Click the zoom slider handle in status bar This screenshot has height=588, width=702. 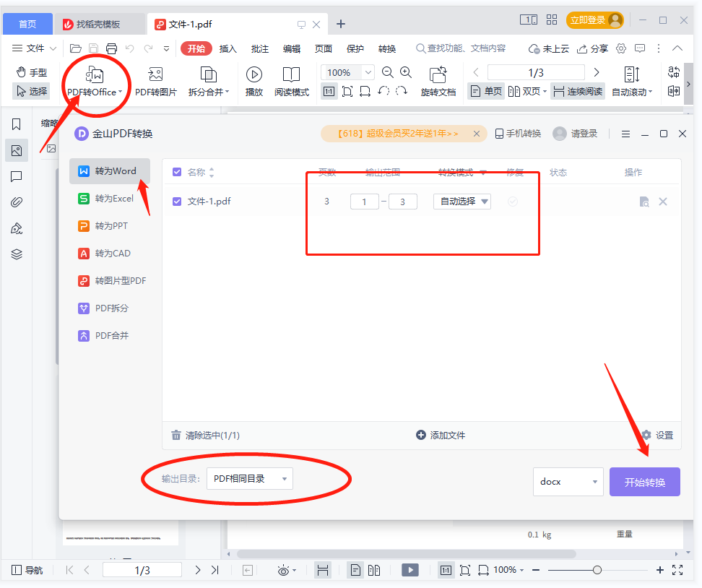[597, 570]
